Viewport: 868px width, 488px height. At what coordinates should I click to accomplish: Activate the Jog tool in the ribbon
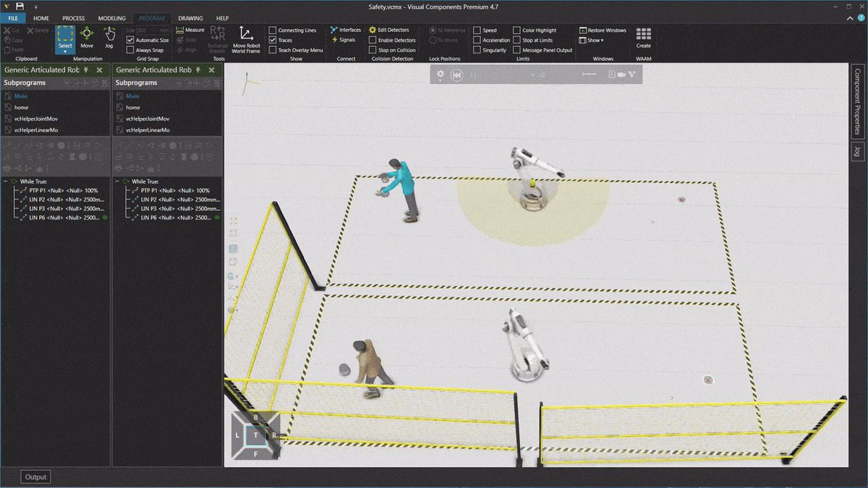click(x=109, y=38)
